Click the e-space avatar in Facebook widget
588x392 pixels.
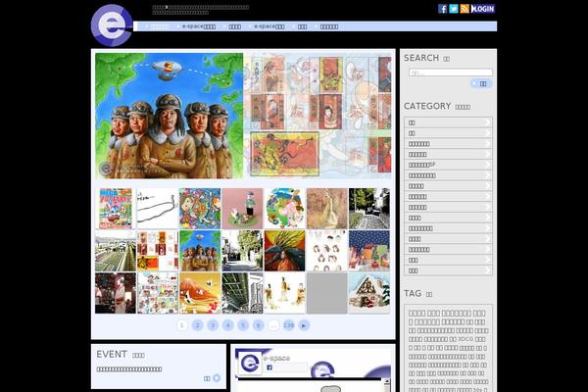(x=250, y=364)
